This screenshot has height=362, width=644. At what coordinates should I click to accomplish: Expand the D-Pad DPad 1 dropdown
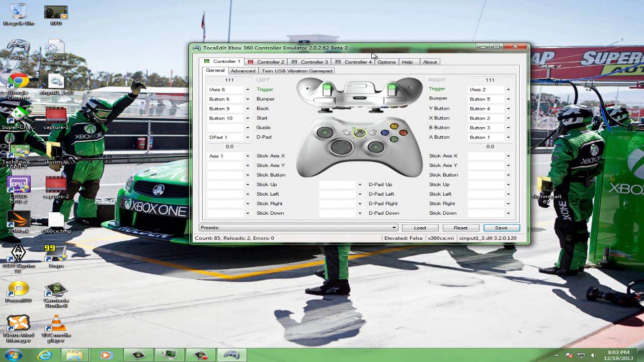[x=248, y=137]
